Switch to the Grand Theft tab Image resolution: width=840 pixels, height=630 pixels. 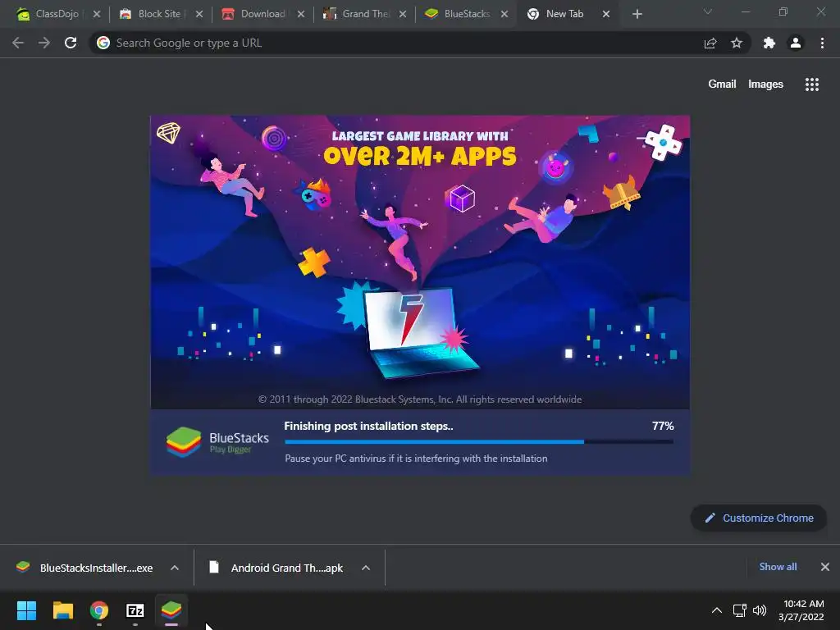(366, 14)
